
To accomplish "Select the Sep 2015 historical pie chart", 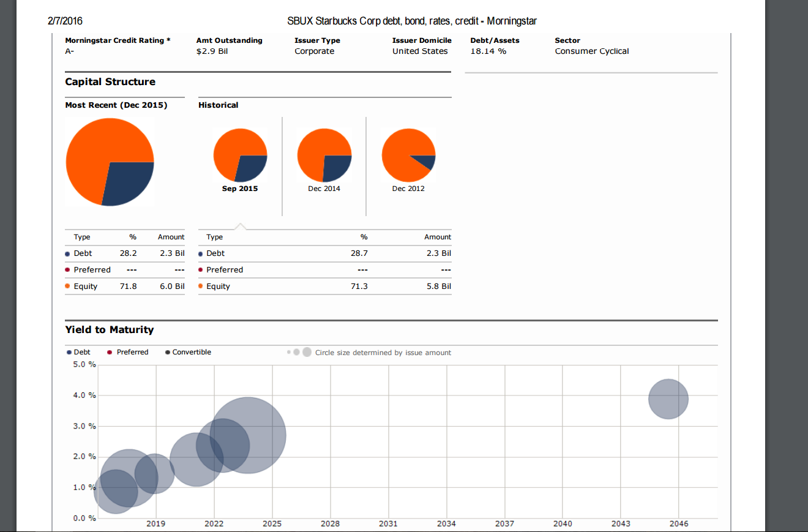I will point(240,155).
